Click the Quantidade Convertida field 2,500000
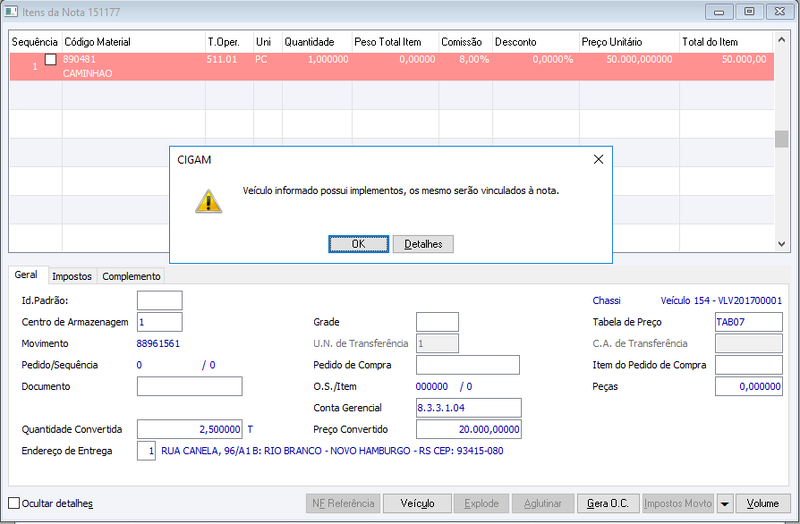The width and height of the screenshot is (800, 524). pyautogui.click(x=190, y=429)
